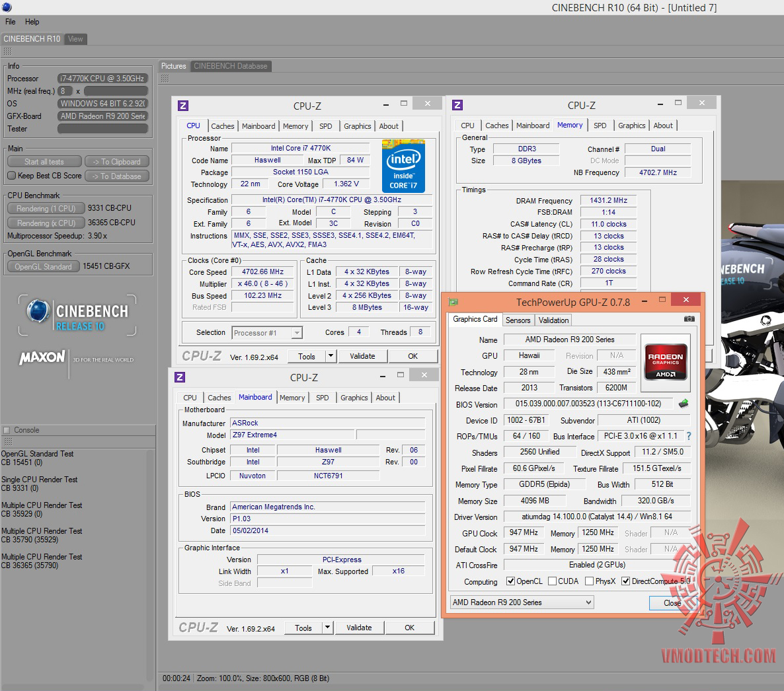Toggle PhysX computing checkbox
The width and height of the screenshot is (784, 691).
pos(590,581)
